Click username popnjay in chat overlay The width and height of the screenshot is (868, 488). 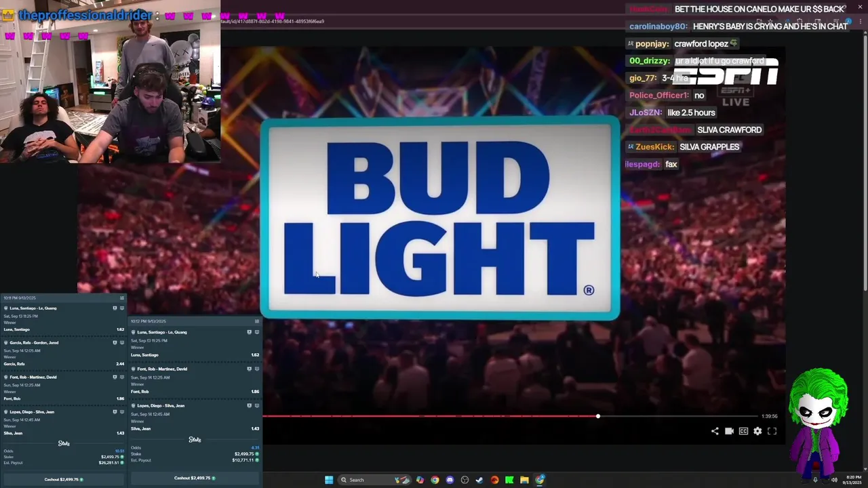(x=652, y=44)
